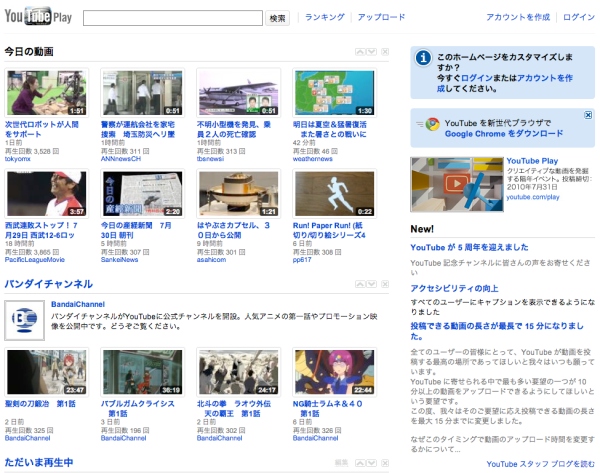The width and height of the screenshot is (600, 473).
Task: Play 北斗の拳 ラオウ外伝 thumbnail
Action: pos(238,372)
